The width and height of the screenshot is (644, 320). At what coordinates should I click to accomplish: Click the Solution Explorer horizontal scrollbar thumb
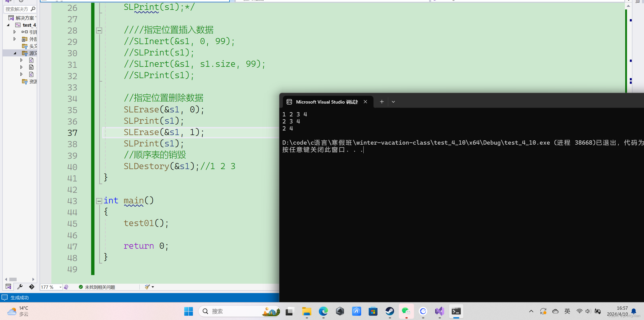point(13,279)
